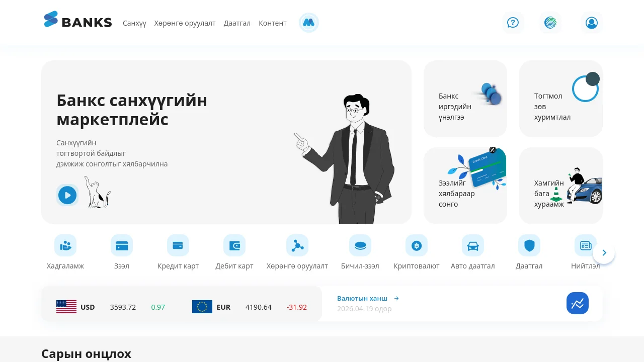The width and height of the screenshot is (644, 362).
Task: Play the marketplace intro video
Action: point(67,195)
